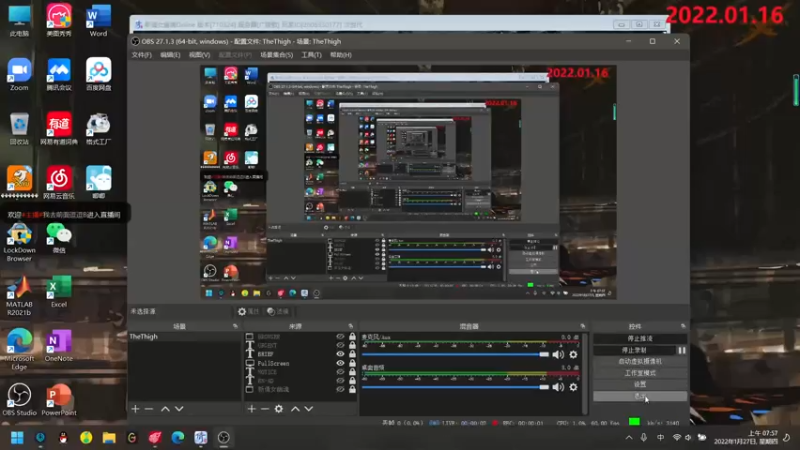Screen dimensions: 800x450
Task: Open source properties gear in Sources panel
Action: coord(279,409)
